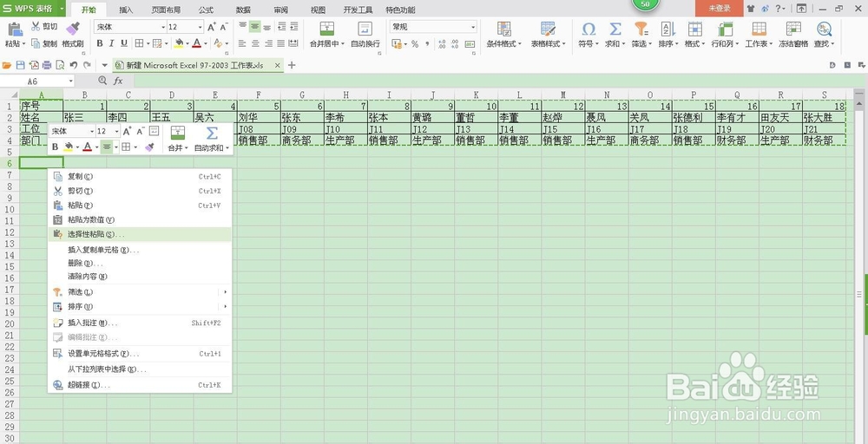Toggle top vertical alignment in ribbon
Viewport: 868px width, 444px height.
[x=242, y=26]
